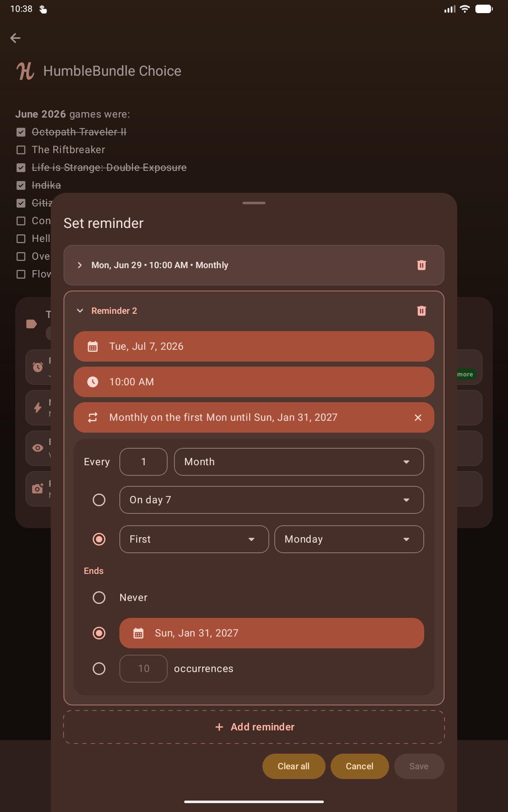Tap the repeat icon in recurrence field
Viewport: 508px width, 812px height.
point(93,417)
